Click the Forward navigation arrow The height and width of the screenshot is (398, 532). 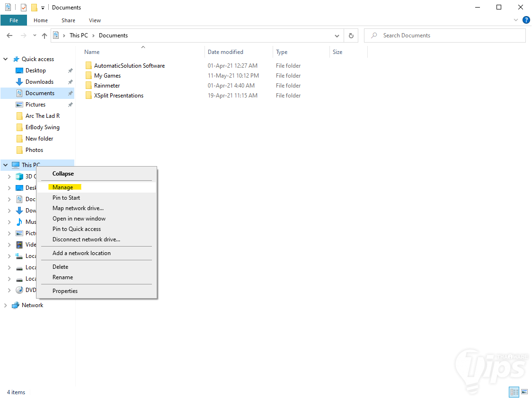click(23, 35)
